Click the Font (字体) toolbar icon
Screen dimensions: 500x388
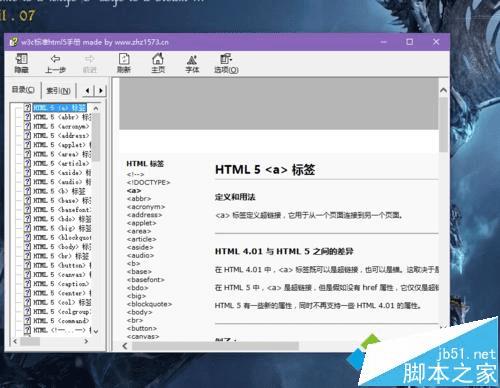click(192, 63)
